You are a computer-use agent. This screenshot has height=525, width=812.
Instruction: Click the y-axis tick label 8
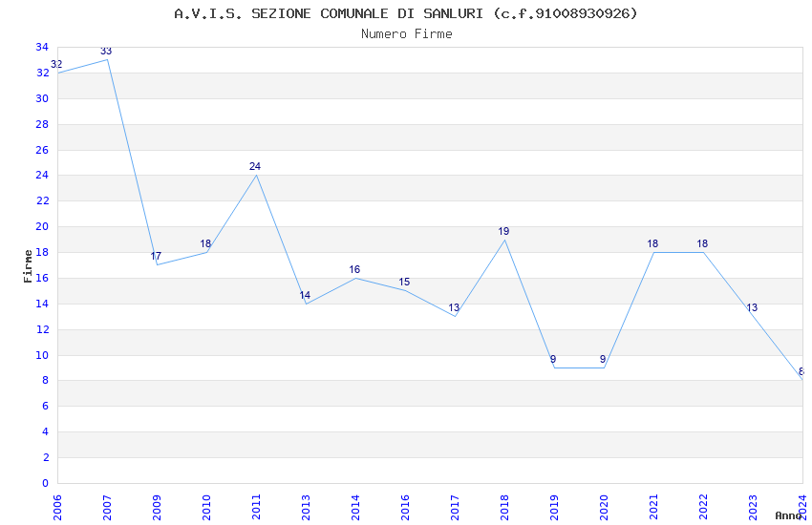(x=46, y=381)
